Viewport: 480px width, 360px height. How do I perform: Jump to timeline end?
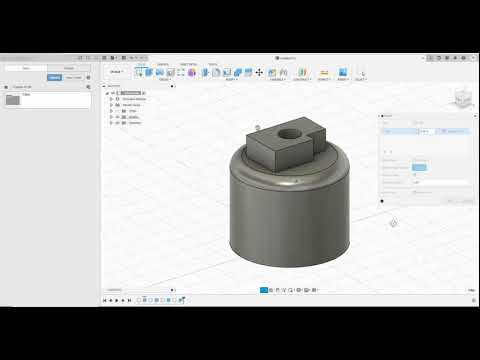[129, 300]
